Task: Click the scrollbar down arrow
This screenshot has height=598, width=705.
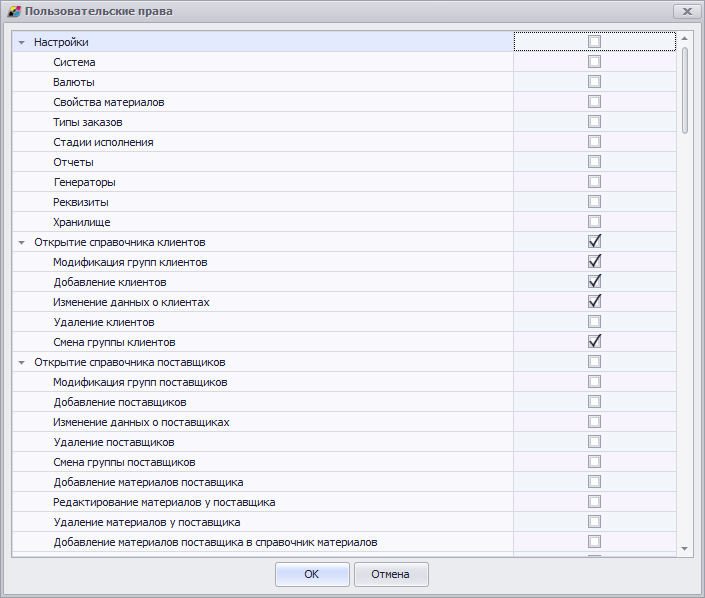Action: click(x=685, y=549)
